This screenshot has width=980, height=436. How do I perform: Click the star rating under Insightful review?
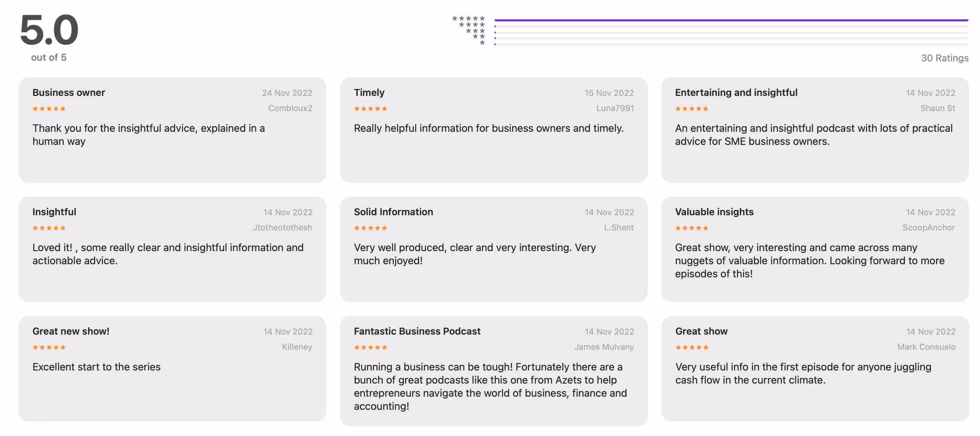[49, 228]
